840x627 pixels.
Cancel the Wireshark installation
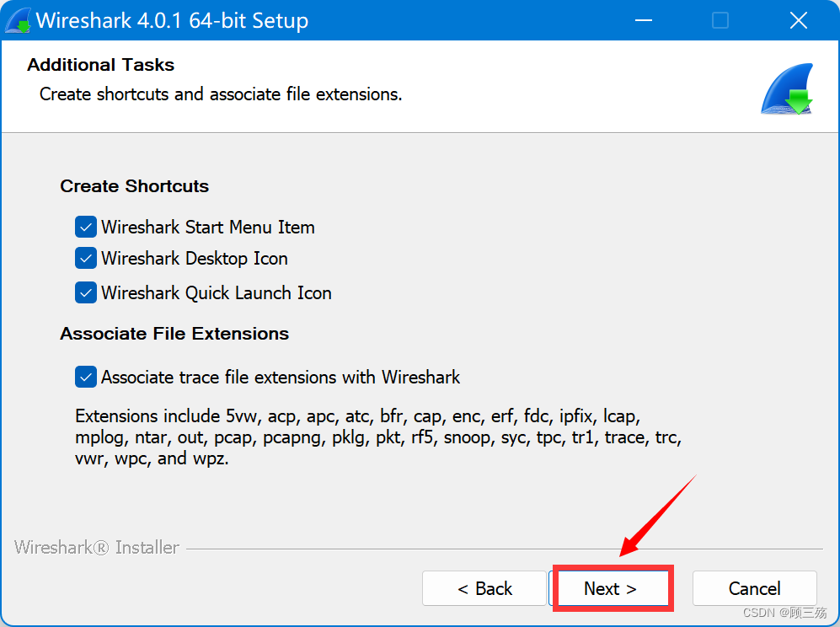[x=754, y=588]
